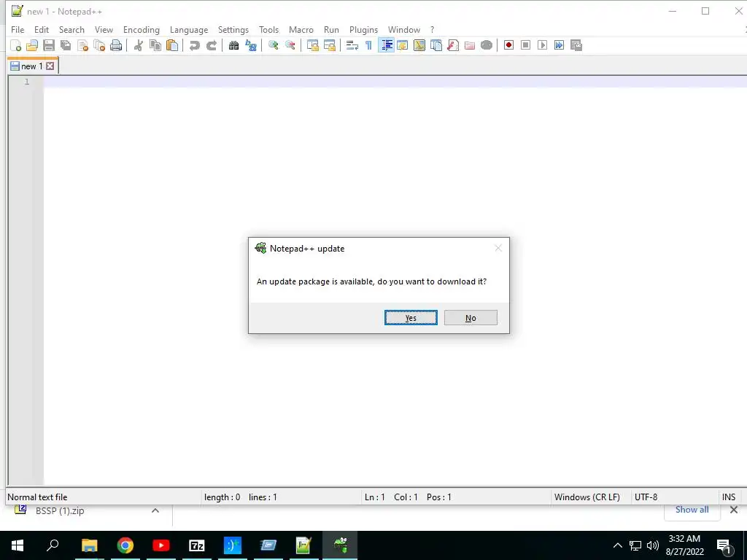Open the View menu

point(104,29)
